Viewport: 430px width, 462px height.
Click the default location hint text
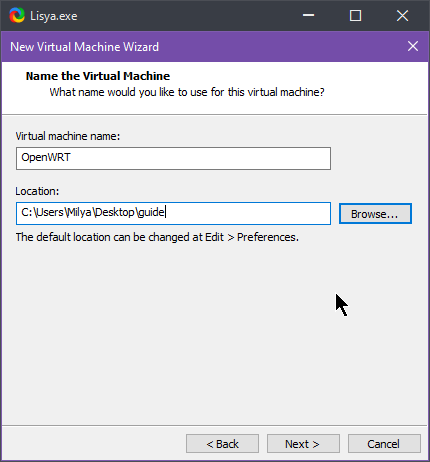pyautogui.click(x=157, y=237)
